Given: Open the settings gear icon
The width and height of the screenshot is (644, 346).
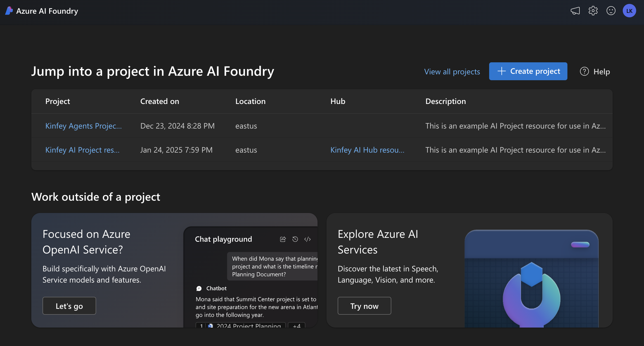Looking at the screenshot, I should coord(593,11).
